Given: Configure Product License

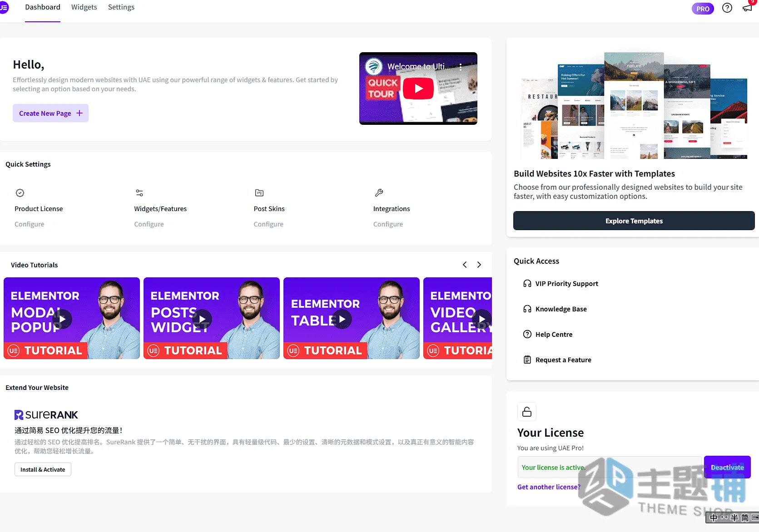Looking at the screenshot, I should click(x=30, y=224).
